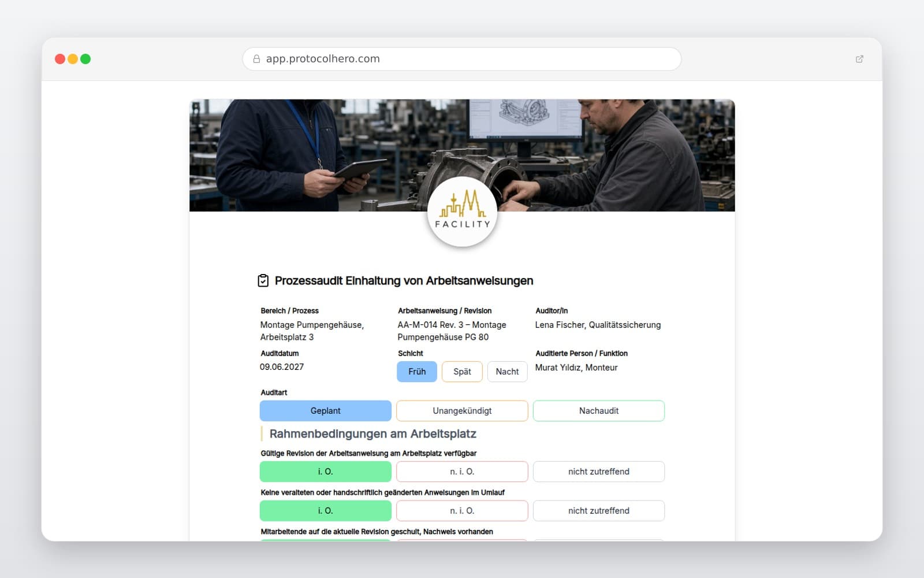The image size is (924, 578).
Task: Click the Facility logo circle
Action: 462,212
